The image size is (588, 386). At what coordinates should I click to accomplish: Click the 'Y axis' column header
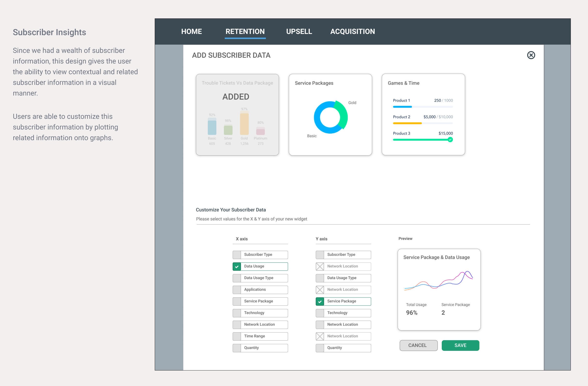click(321, 239)
